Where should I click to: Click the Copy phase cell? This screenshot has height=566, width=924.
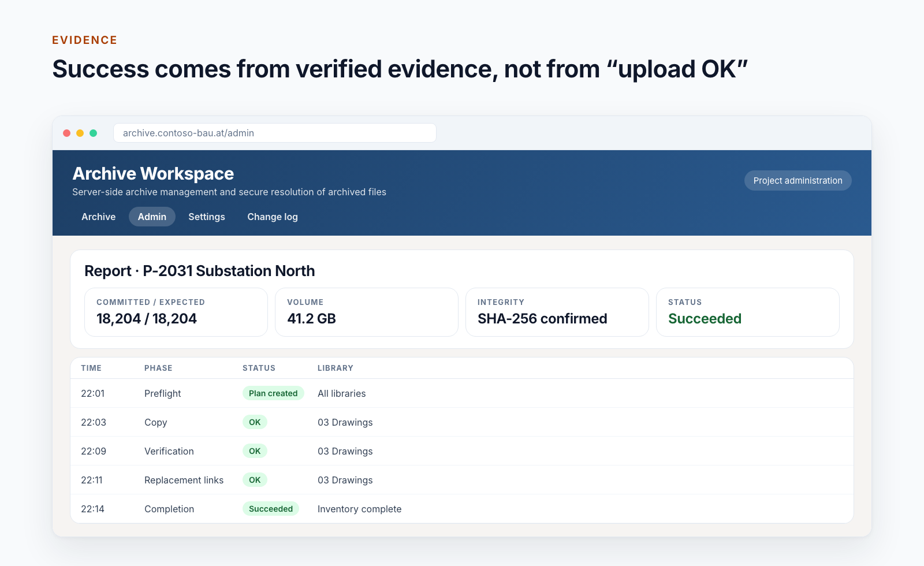pyautogui.click(x=155, y=422)
